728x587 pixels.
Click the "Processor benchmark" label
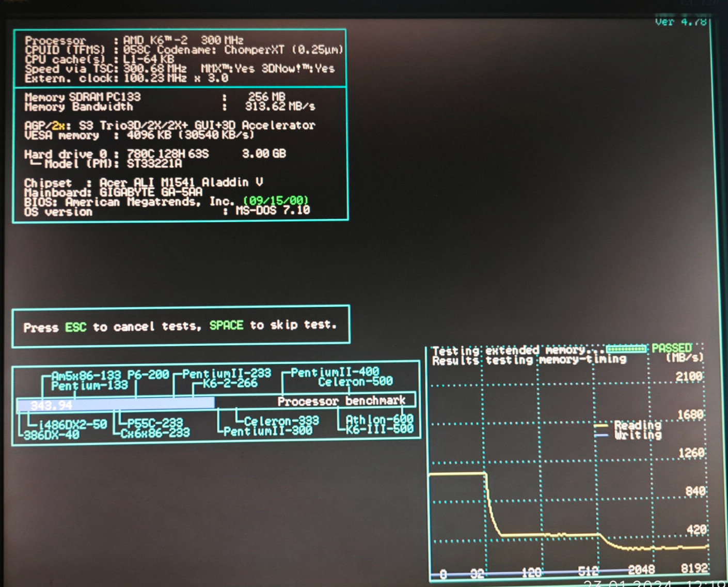(341, 401)
